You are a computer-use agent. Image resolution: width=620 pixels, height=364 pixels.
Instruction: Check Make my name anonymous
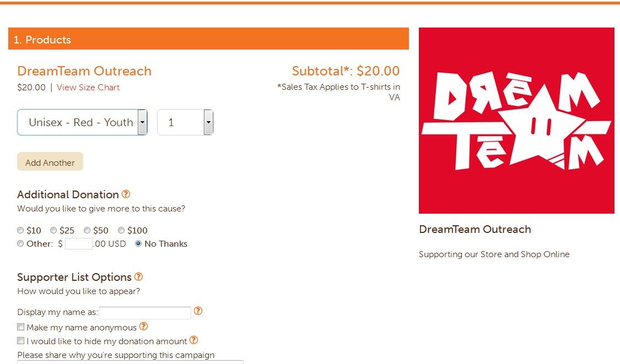tap(21, 327)
